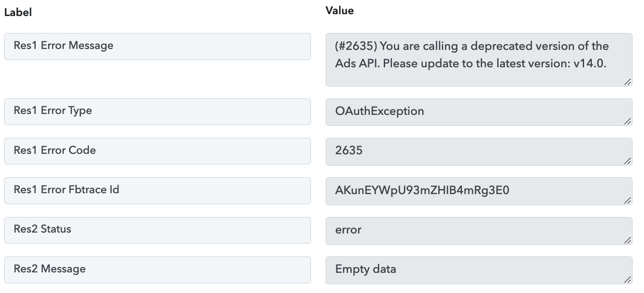Click resize handle of error message textarea
The image size is (644, 293).
click(x=628, y=82)
